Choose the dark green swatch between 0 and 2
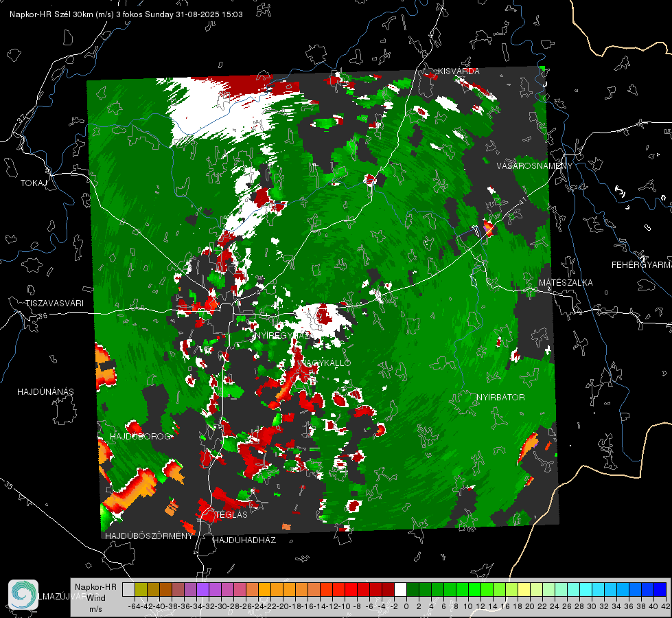This screenshot has height=618, width=672. [413, 590]
